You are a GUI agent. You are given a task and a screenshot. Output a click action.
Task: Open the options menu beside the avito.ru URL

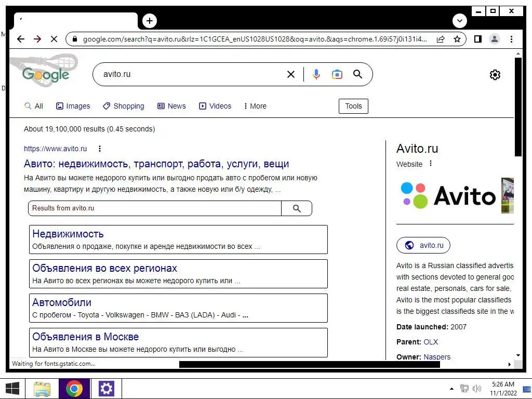coord(99,149)
